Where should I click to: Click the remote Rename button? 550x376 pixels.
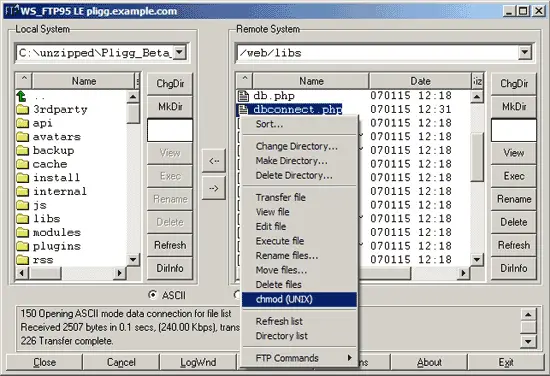point(514,199)
